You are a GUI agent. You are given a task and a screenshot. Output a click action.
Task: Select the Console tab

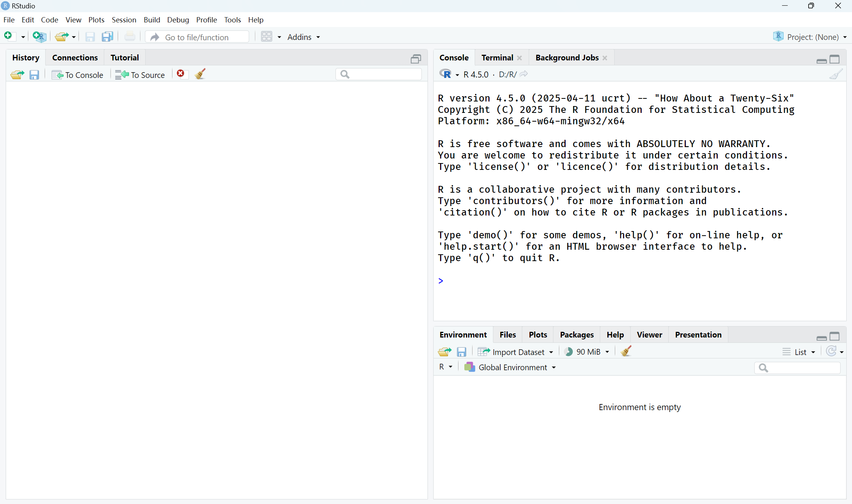click(454, 57)
